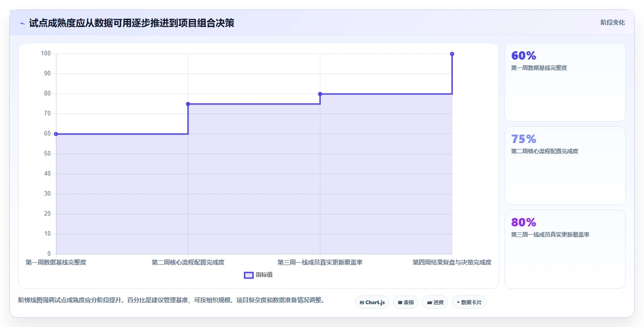Click x-axis label 第三周一线成员真实更新覆盖率
644x327 pixels.
coord(320,262)
